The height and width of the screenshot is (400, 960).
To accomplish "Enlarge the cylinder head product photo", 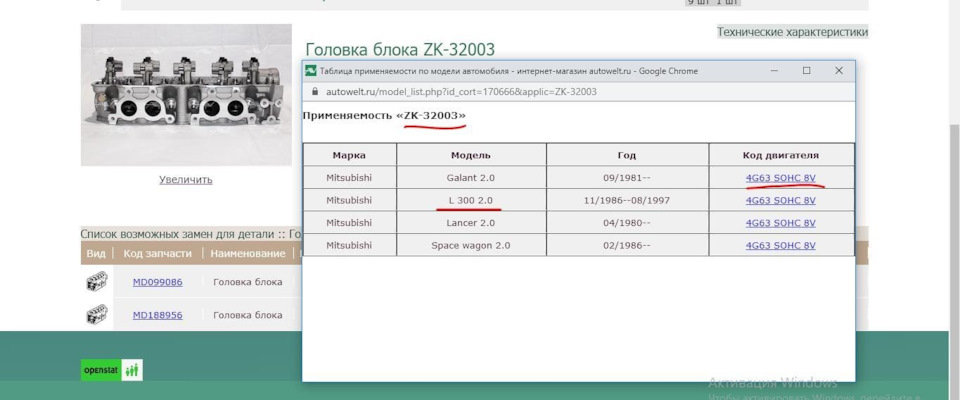I will [186, 95].
